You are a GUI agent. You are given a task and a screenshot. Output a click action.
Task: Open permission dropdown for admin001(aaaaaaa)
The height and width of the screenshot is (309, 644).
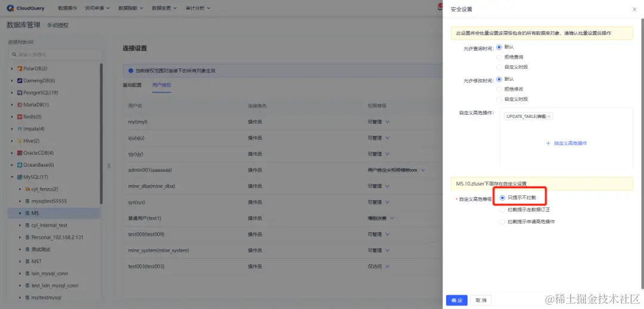423,170
